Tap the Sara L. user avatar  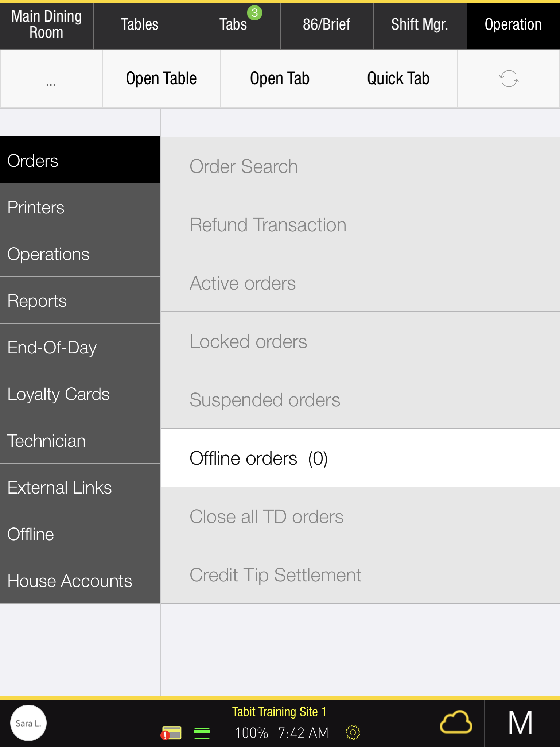28,723
